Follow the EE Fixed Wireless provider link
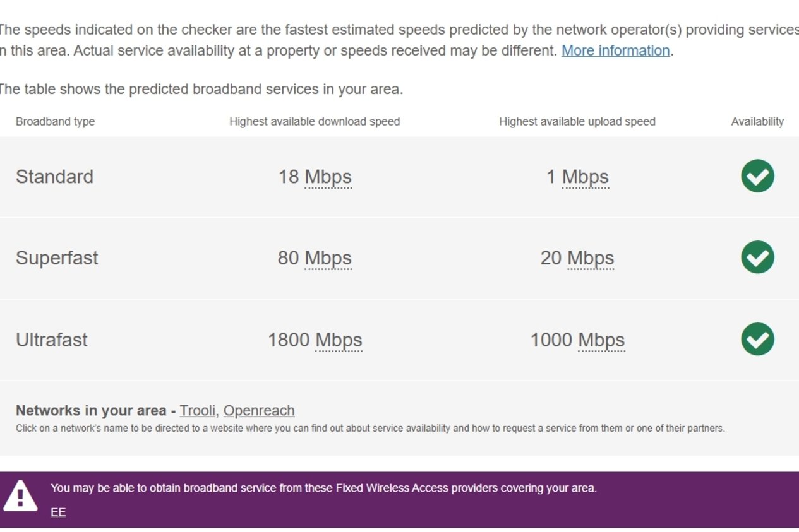 pos(58,512)
